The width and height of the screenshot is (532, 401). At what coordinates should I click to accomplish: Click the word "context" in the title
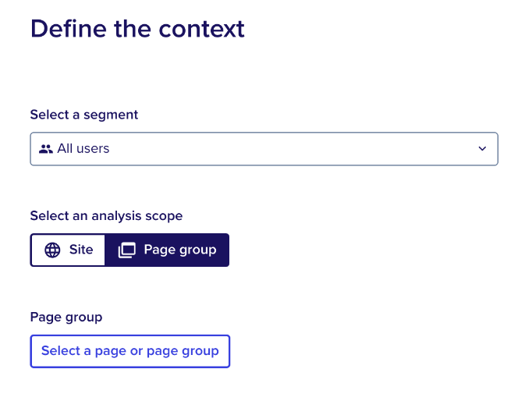click(201, 29)
